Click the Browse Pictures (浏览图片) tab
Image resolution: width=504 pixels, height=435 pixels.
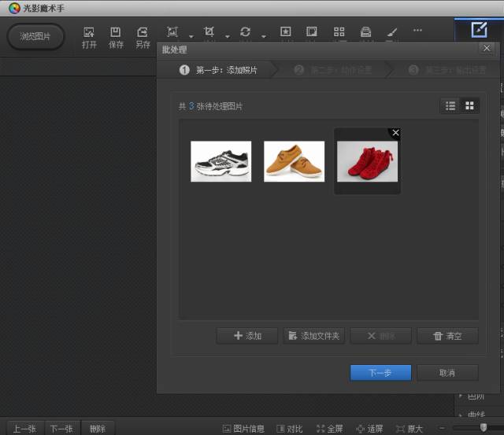[x=36, y=37]
